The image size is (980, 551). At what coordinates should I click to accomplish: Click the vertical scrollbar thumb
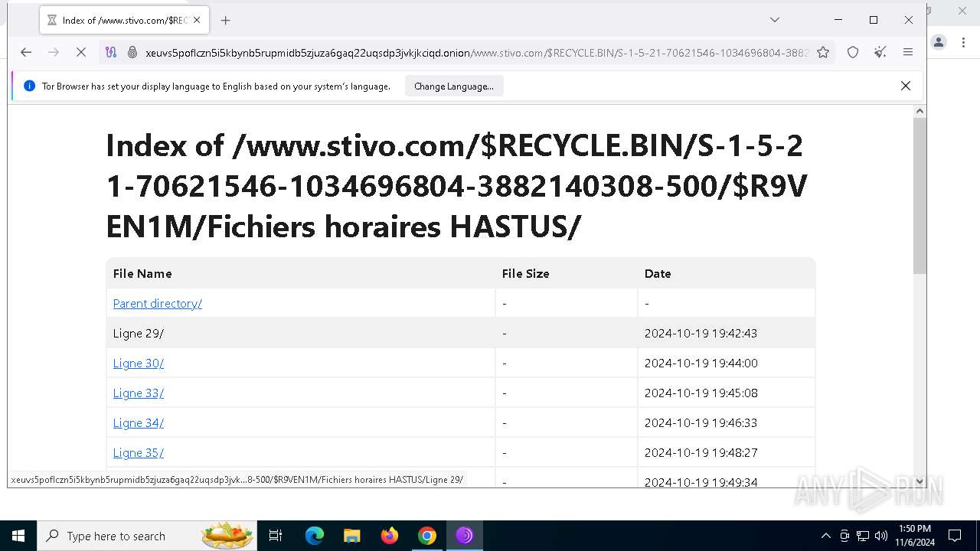click(x=920, y=197)
